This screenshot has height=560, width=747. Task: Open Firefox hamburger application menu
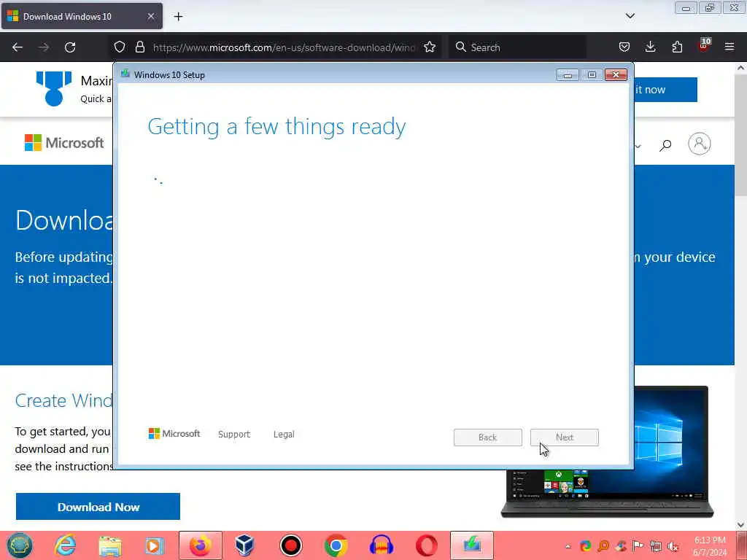pyautogui.click(x=729, y=47)
